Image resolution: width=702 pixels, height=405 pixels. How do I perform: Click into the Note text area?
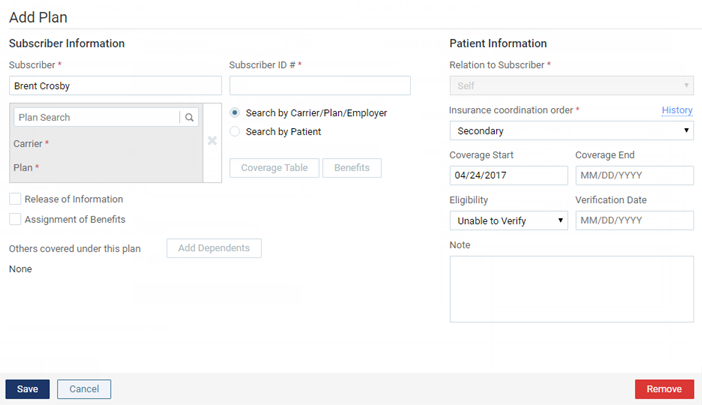click(x=572, y=289)
